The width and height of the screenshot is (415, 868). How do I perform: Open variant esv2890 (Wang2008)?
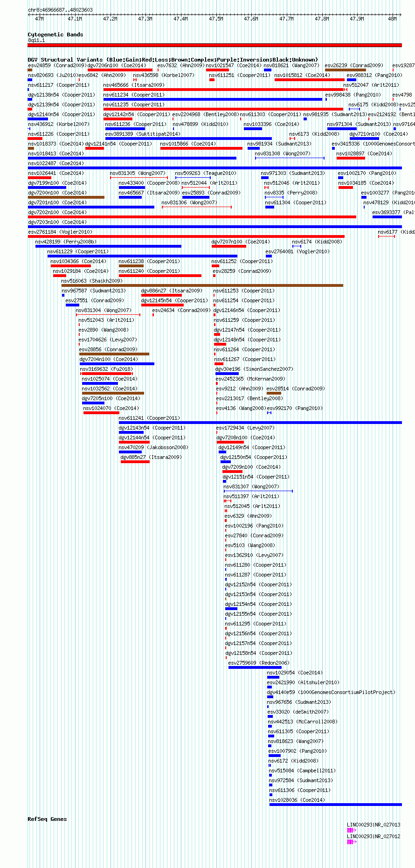(x=104, y=330)
